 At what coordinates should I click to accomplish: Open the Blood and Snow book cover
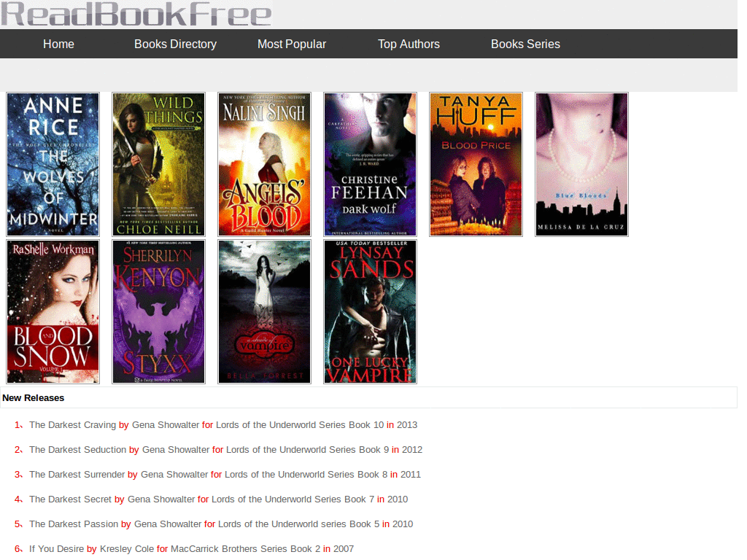click(x=53, y=312)
